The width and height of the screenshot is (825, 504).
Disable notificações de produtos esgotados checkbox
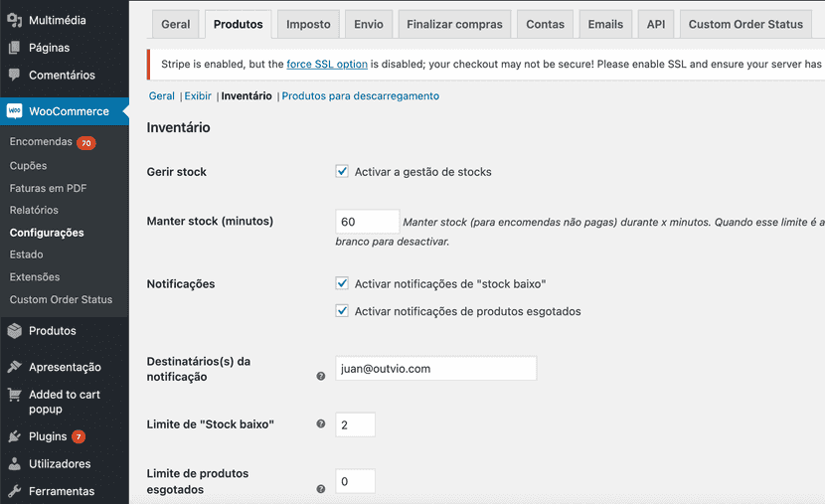pos(342,311)
